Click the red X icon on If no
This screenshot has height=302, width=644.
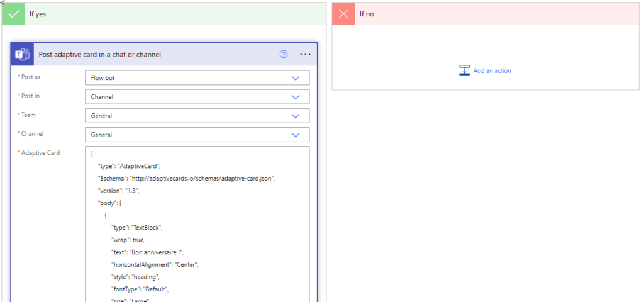tap(343, 14)
